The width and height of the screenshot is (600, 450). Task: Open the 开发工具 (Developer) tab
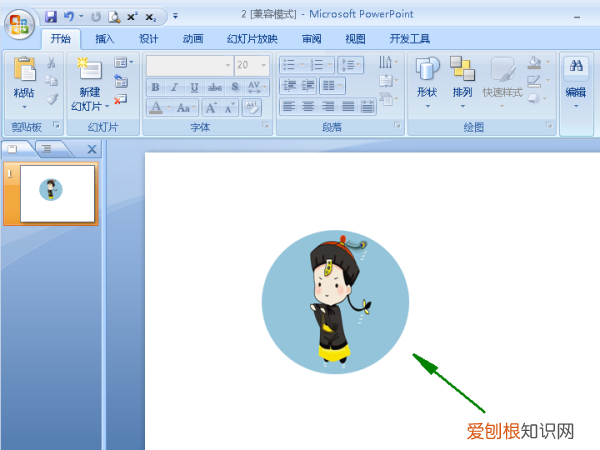pyautogui.click(x=409, y=39)
